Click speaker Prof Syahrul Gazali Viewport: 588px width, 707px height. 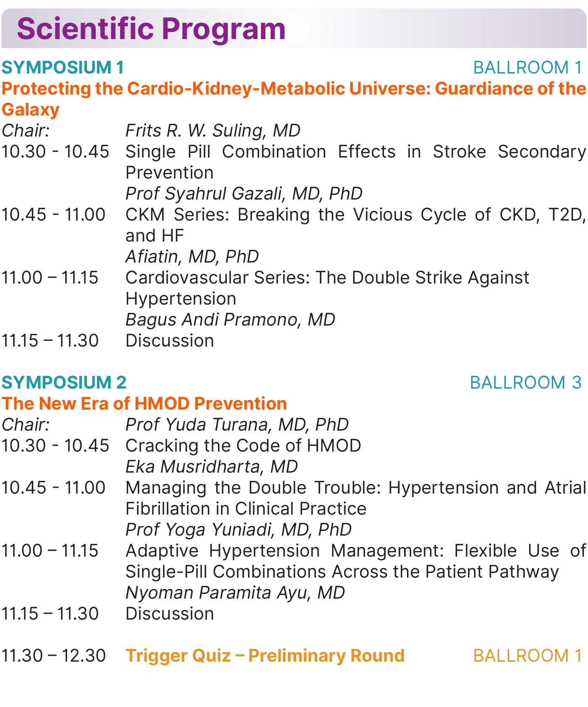244,194
